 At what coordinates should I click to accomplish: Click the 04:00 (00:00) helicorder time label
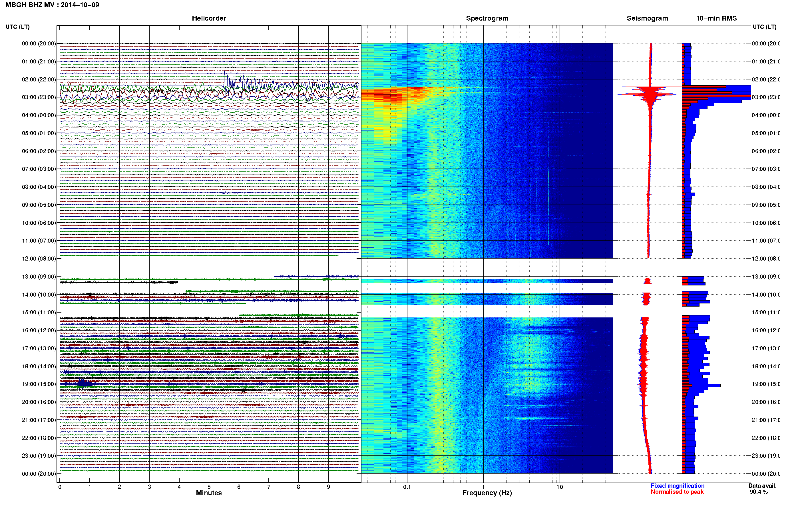point(39,115)
